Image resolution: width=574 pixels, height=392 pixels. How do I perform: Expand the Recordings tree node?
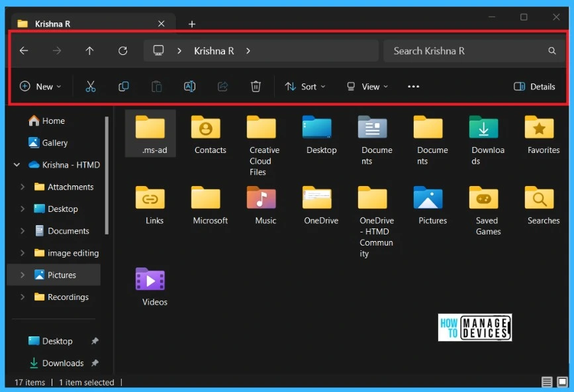pos(23,297)
